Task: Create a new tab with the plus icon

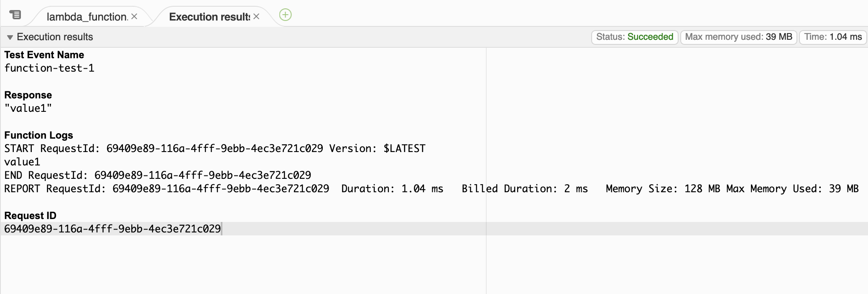Action: pos(285,14)
